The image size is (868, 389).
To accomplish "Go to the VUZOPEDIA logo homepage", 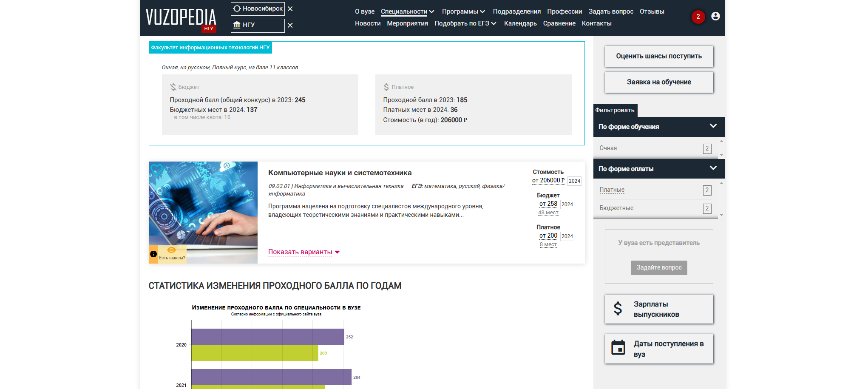I will [x=181, y=18].
